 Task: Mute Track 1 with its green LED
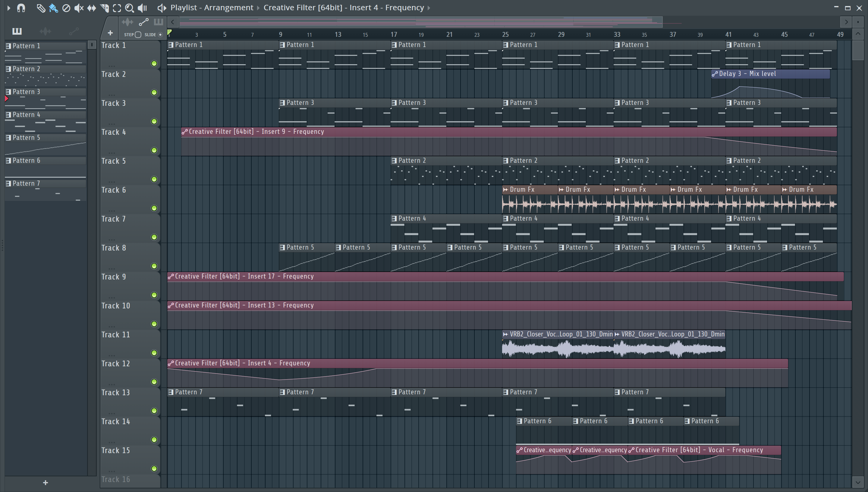click(x=154, y=64)
